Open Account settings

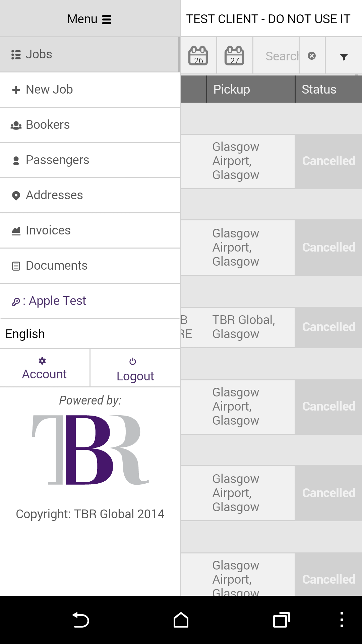click(45, 368)
